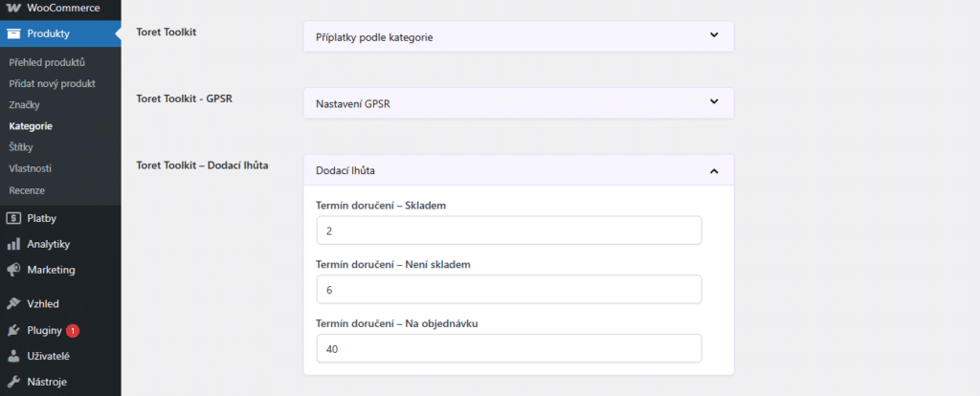Viewport: 980px width, 396px height.
Task: Click the Uživatelé person icon
Action: point(13,357)
